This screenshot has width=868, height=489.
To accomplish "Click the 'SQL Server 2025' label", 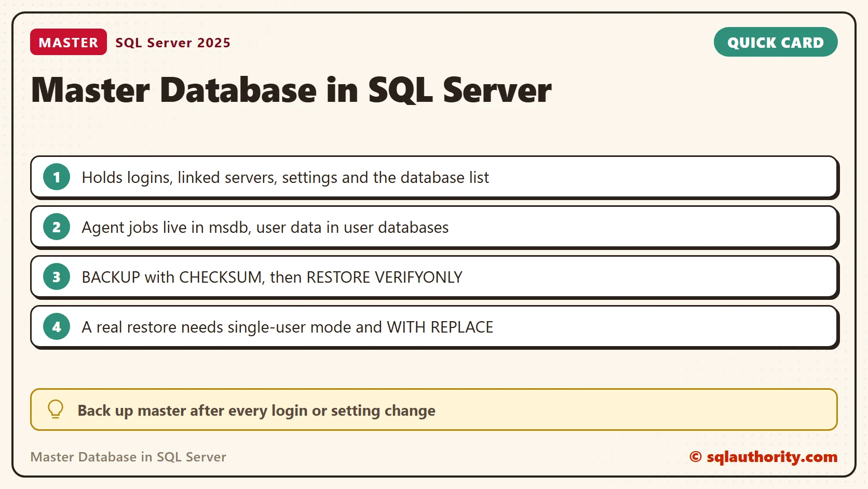I will click(173, 43).
